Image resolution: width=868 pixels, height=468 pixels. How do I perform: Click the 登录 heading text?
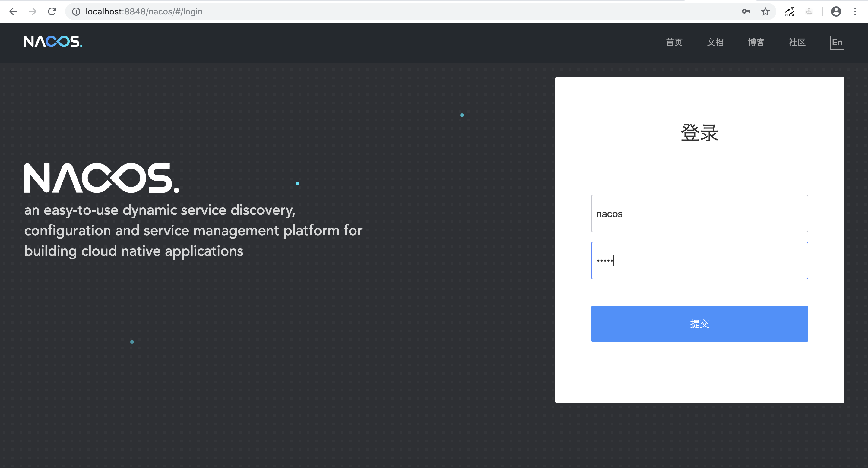699,133
